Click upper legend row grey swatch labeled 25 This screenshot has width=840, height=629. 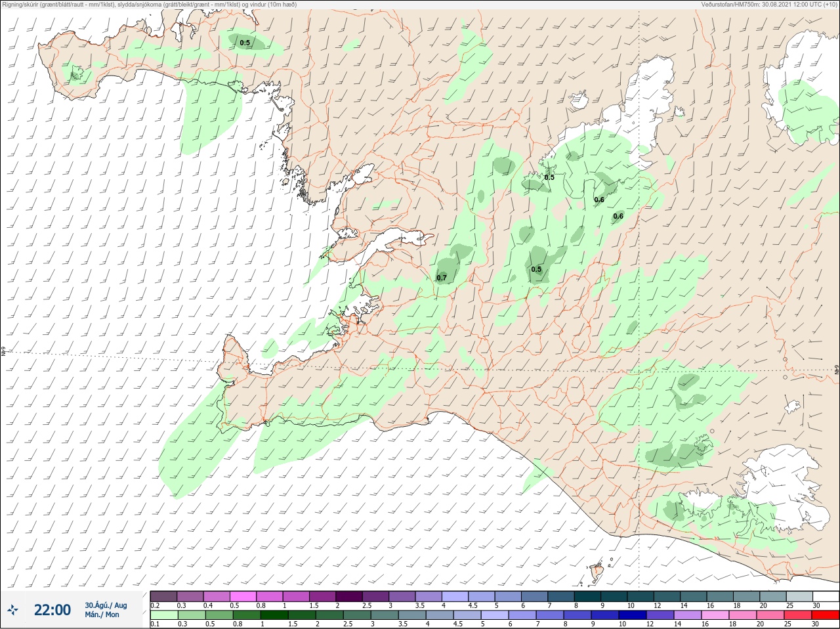(x=800, y=596)
